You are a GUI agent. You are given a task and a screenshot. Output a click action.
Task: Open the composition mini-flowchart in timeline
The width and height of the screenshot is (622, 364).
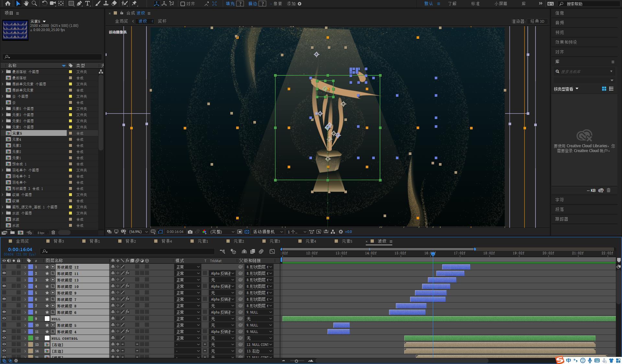222,251
